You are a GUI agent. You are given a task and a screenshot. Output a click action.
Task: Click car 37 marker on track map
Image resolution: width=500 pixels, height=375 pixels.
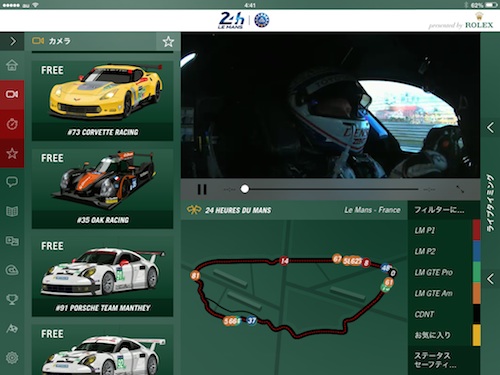[252, 321]
